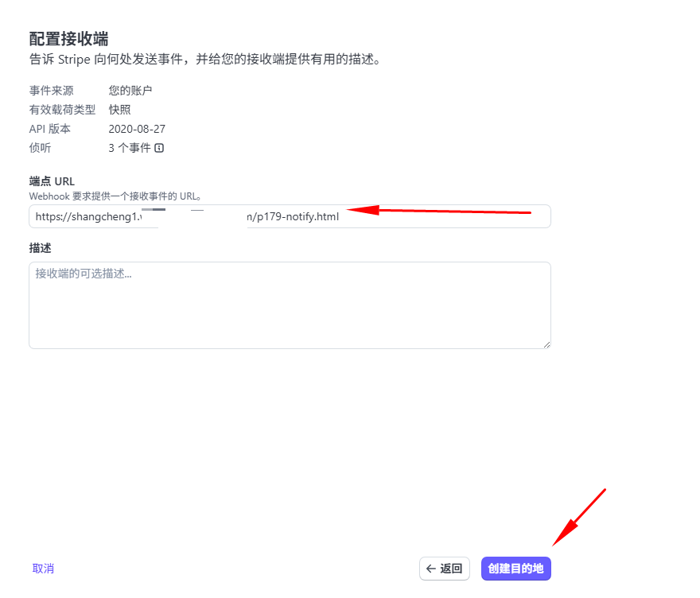This screenshot has width=700, height=598.
Task: Click the info icon beside 3 个事件
Action: [159, 148]
